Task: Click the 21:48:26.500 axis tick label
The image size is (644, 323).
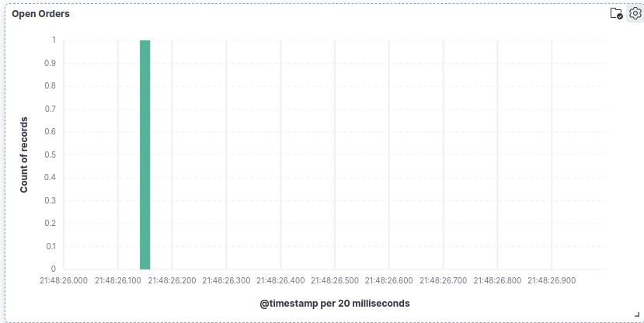Action: pos(335,280)
